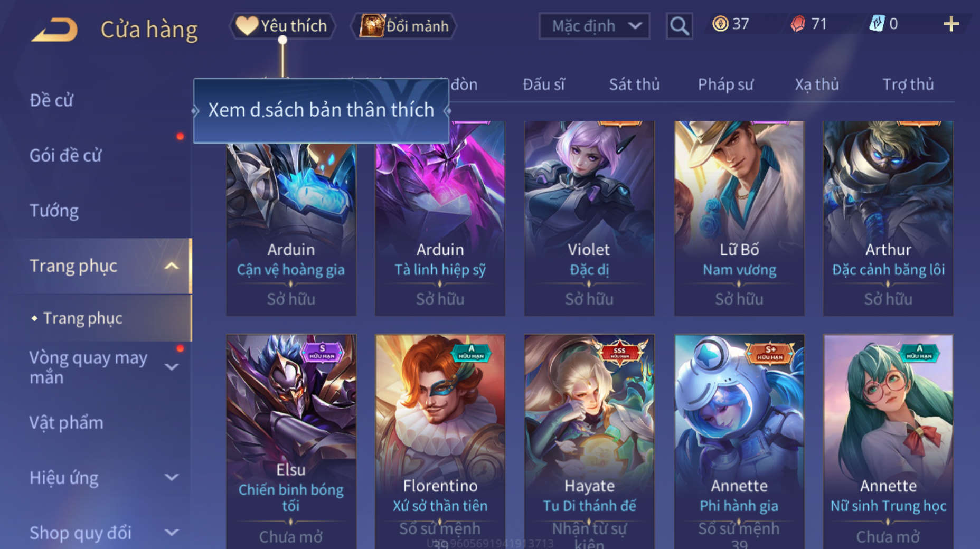
Task: Switch to the Sát thủ tab
Action: pyautogui.click(x=634, y=84)
